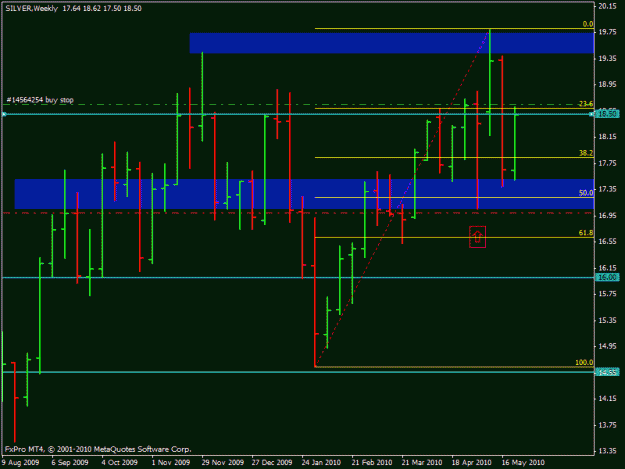Click the 15.35 price scale value

[607, 320]
